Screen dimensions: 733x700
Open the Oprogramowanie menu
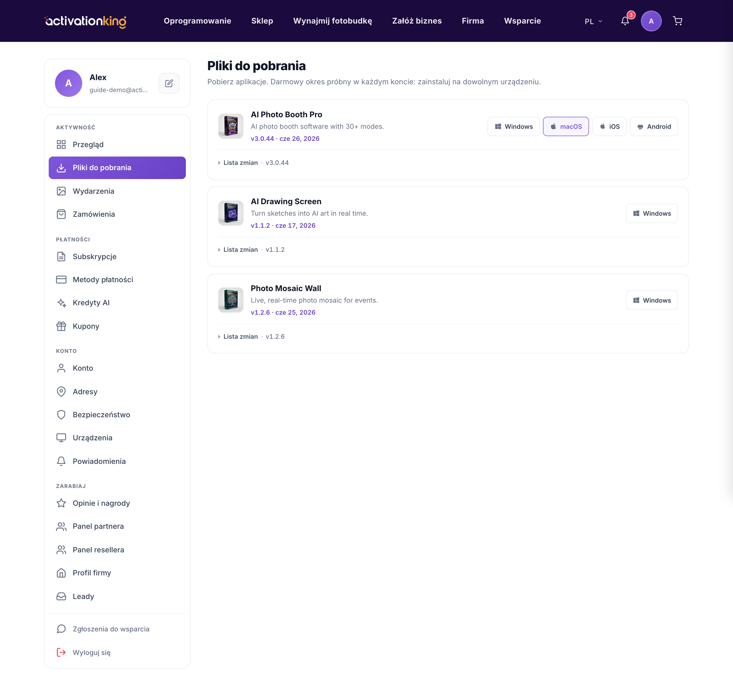click(197, 21)
